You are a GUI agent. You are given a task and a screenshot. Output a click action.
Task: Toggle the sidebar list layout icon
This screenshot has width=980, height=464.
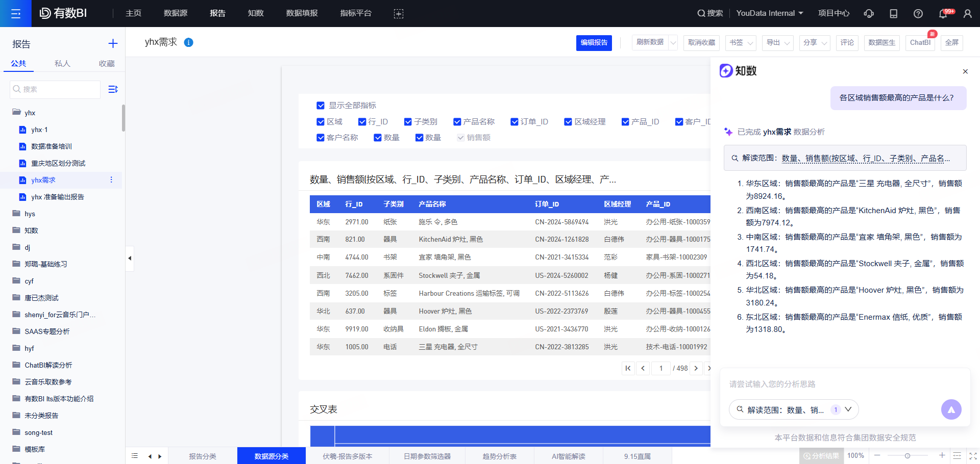[113, 89]
